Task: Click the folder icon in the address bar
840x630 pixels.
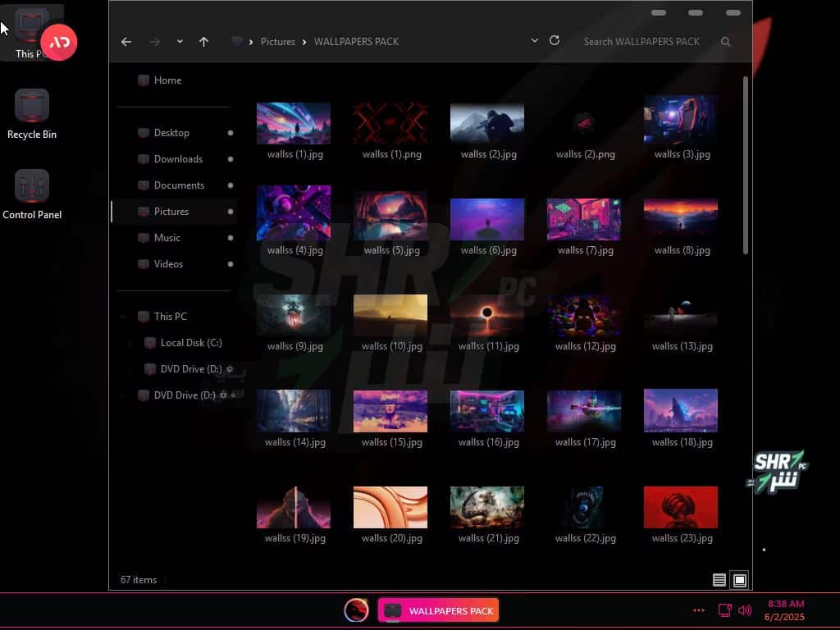Action: point(237,41)
